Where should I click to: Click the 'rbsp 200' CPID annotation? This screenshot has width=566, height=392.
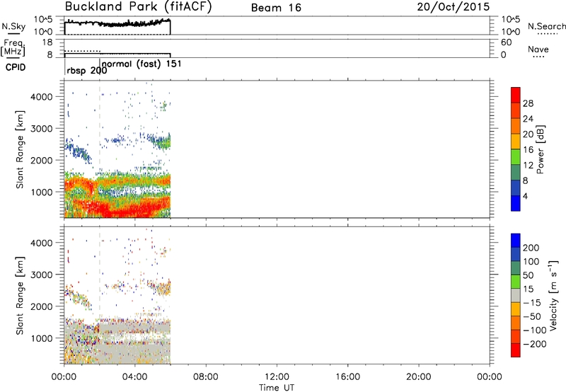pyautogui.click(x=87, y=71)
